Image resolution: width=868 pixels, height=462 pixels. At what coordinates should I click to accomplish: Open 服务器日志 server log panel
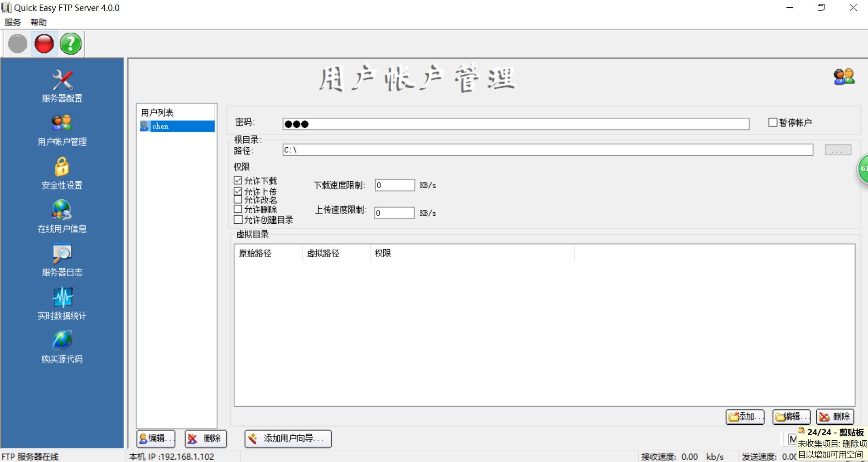click(62, 260)
